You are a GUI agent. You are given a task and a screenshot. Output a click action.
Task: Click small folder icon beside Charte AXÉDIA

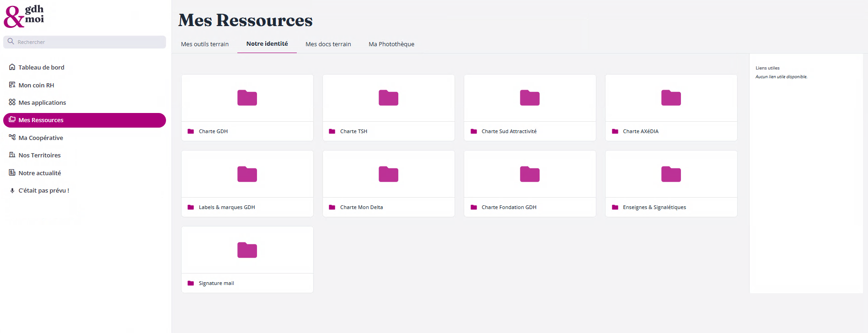615,131
